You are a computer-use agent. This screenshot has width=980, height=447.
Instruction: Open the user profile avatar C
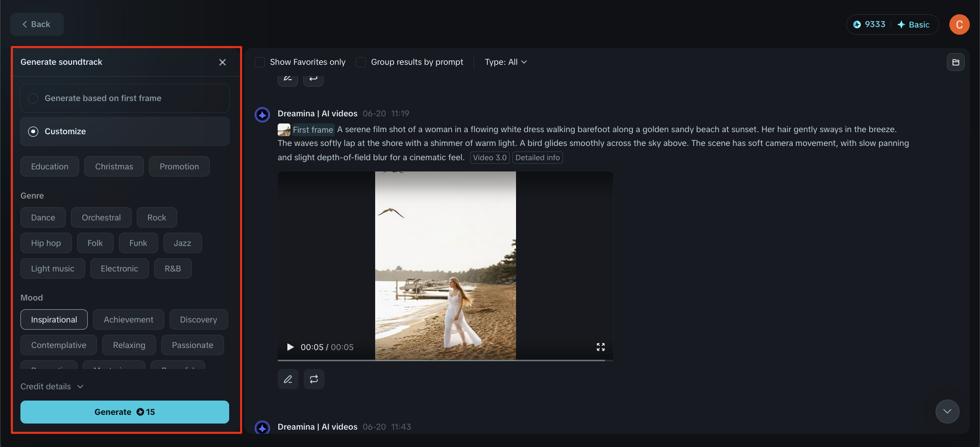click(959, 24)
